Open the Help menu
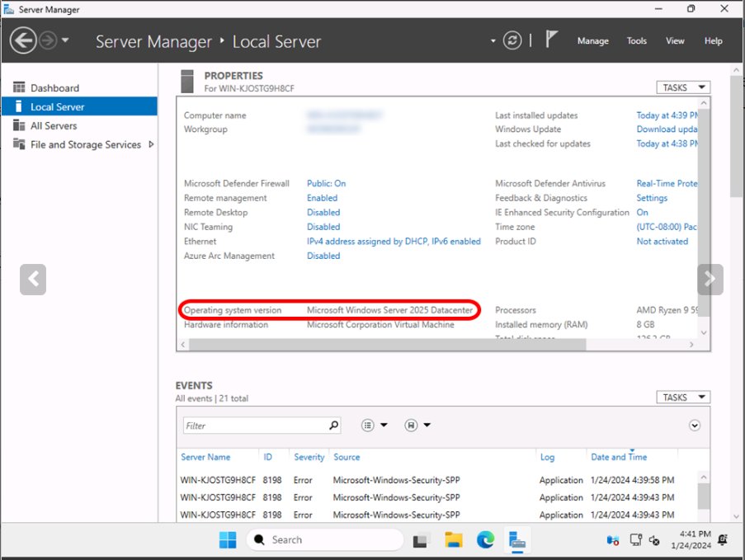 pos(713,41)
